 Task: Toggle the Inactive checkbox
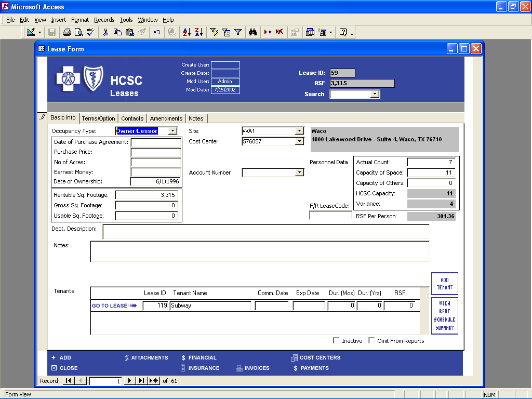click(336, 340)
